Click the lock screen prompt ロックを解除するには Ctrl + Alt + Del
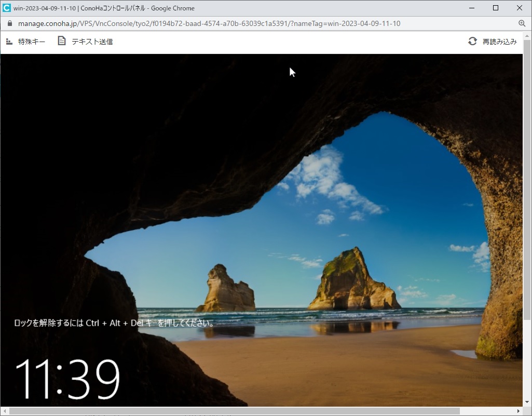This screenshot has height=416, width=532. (114, 323)
